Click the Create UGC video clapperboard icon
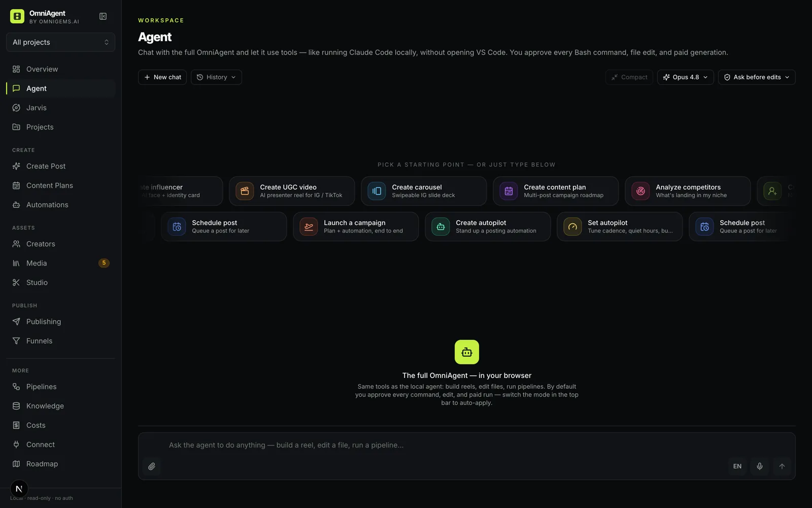 (245, 191)
